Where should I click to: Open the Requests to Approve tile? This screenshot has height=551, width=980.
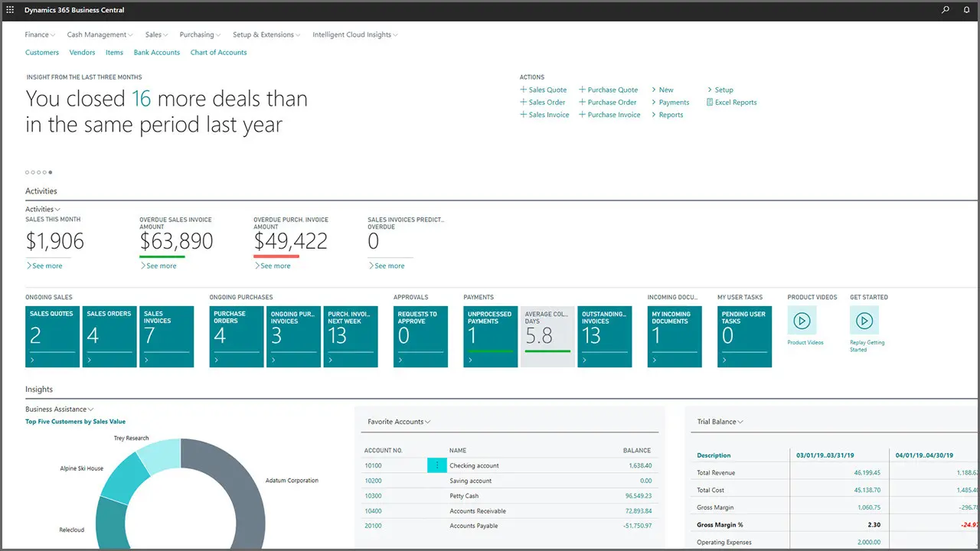420,337
